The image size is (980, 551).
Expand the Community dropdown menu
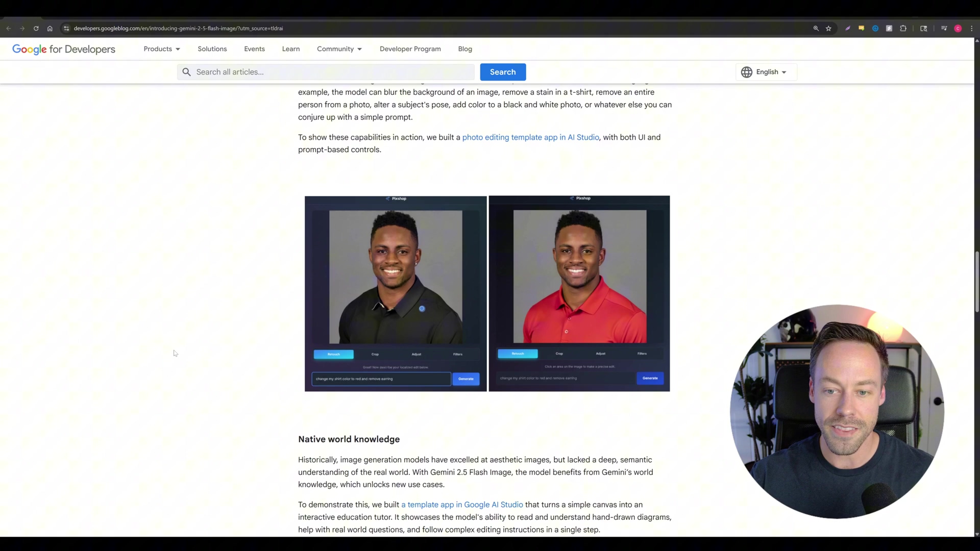click(x=339, y=49)
